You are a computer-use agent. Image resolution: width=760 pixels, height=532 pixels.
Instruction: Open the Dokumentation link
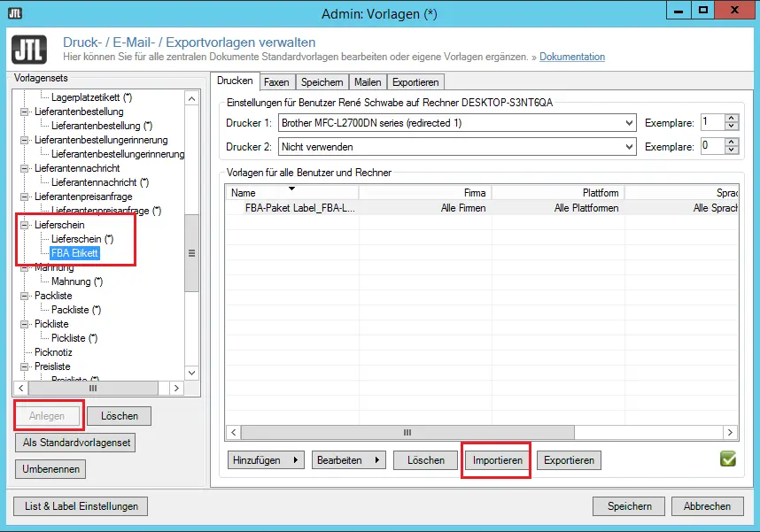[572, 57]
